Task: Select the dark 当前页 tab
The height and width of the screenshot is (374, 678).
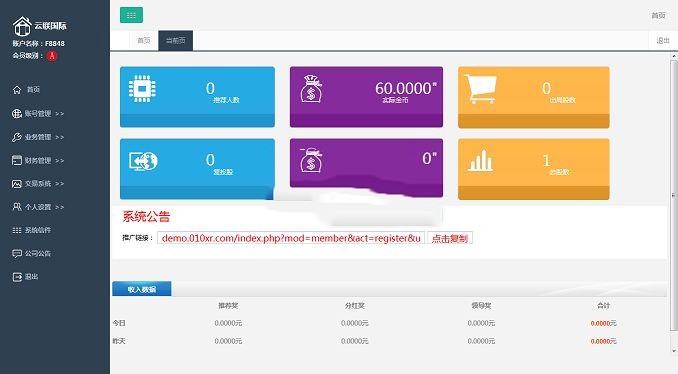Action: click(x=176, y=41)
